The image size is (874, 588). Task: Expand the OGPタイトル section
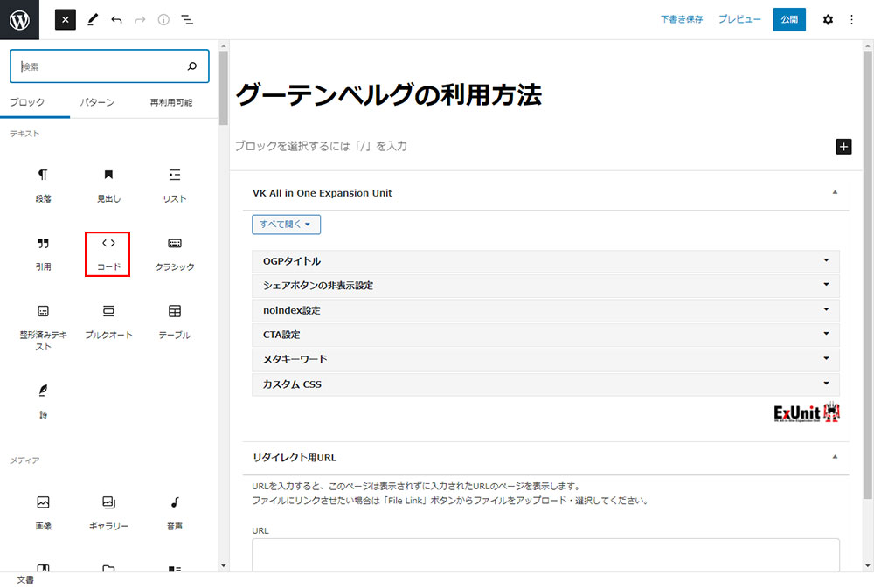click(x=545, y=261)
